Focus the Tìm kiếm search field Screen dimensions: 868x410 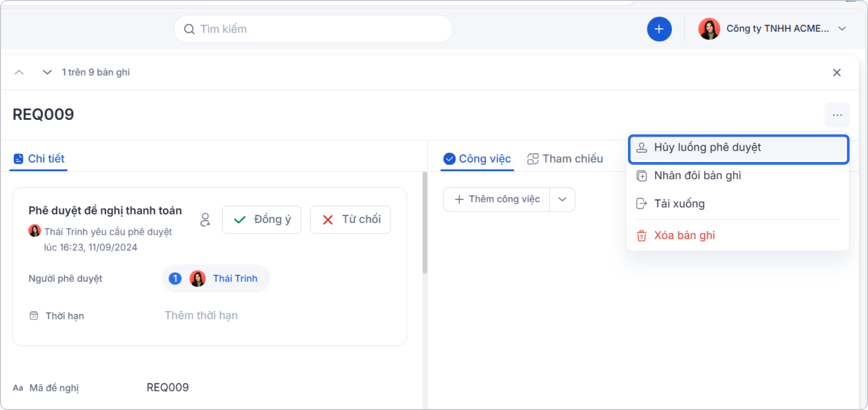coord(313,29)
